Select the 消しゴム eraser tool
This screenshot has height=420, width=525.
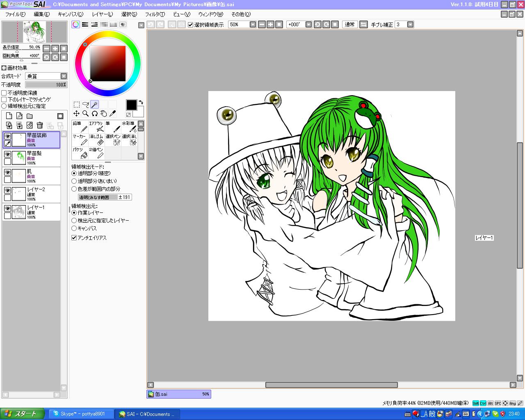pyautogui.click(x=96, y=140)
